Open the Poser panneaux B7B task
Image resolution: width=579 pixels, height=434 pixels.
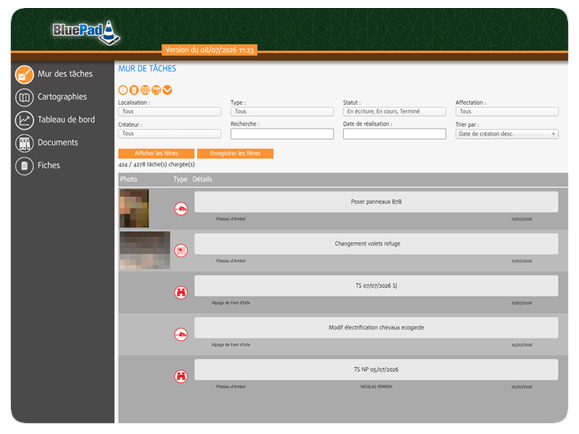coord(376,202)
